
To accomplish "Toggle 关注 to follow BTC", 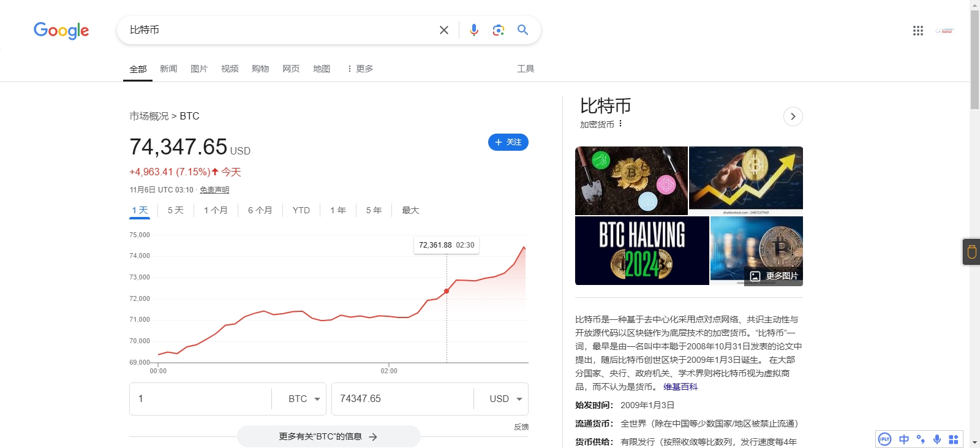I will point(508,142).
